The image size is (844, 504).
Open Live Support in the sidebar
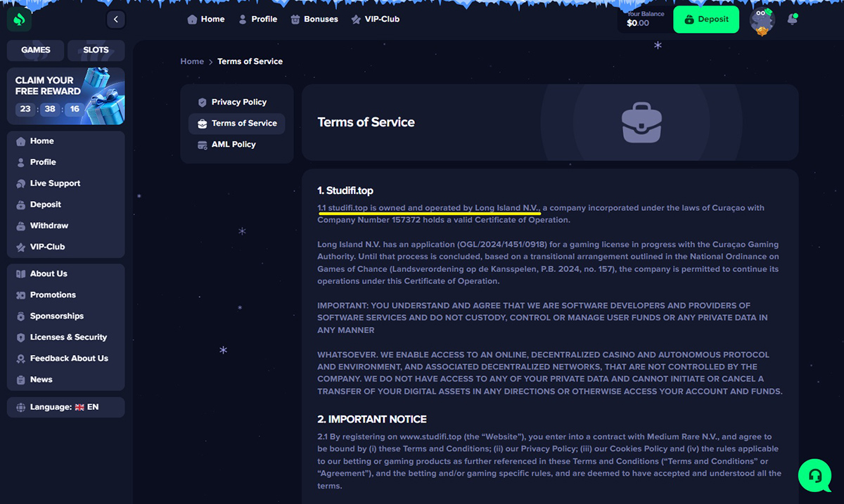pyautogui.click(x=55, y=183)
